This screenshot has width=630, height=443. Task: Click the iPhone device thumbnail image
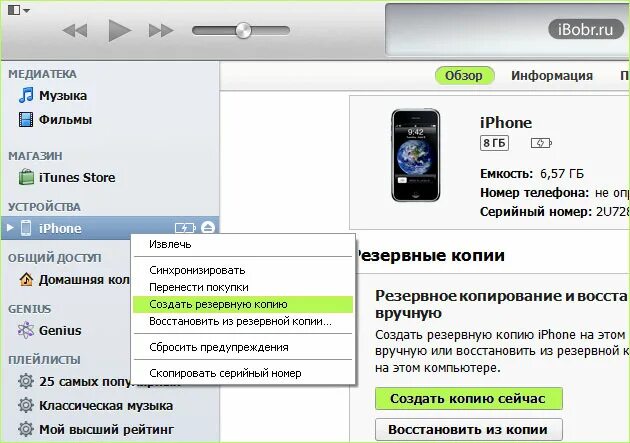(x=415, y=155)
